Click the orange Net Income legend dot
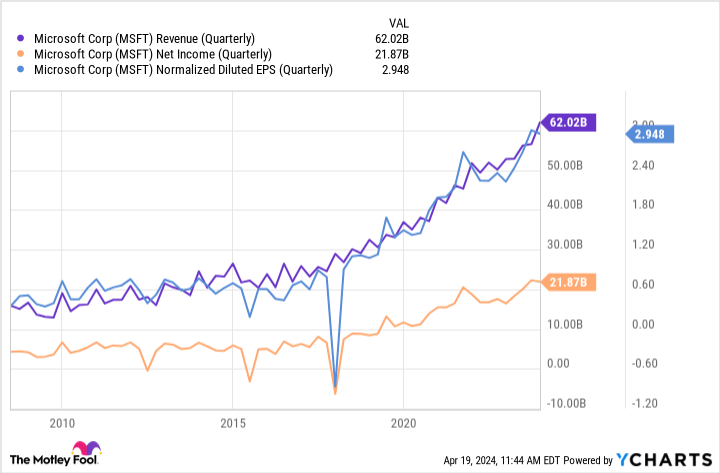This screenshot has width=720, height=473. coord(22,54)
